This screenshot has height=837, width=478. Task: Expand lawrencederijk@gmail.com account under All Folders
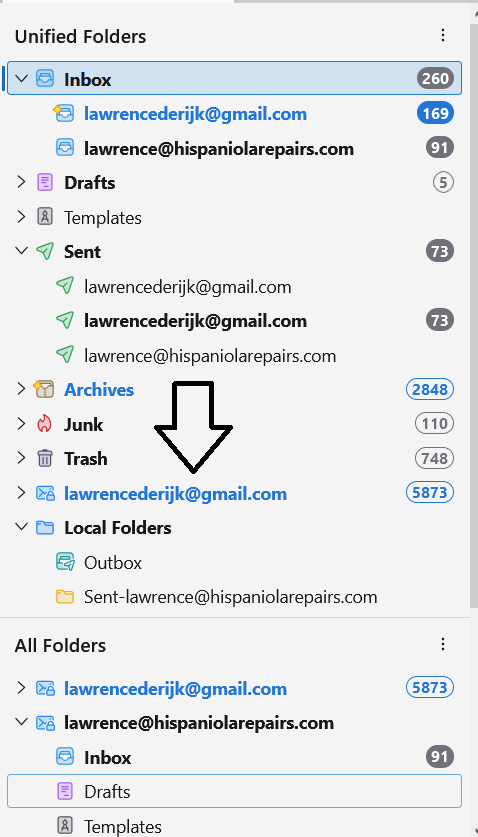21,688
